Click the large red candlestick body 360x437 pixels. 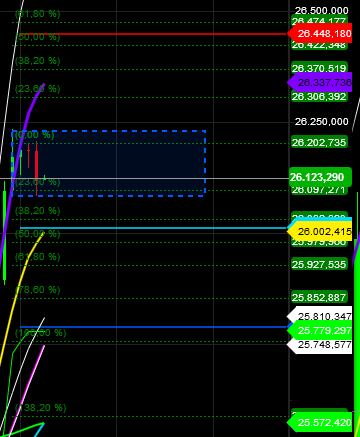point(37,166)
